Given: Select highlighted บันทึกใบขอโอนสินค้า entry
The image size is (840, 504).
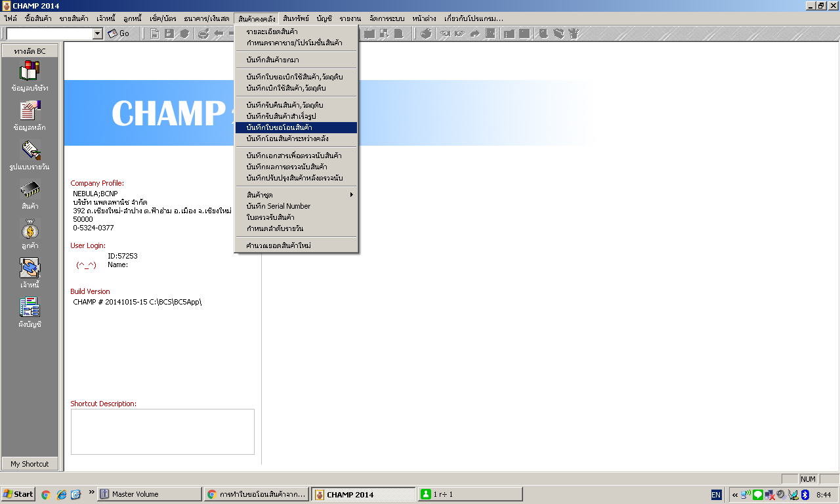Looking at the screenshot, I should pos(297,127).
